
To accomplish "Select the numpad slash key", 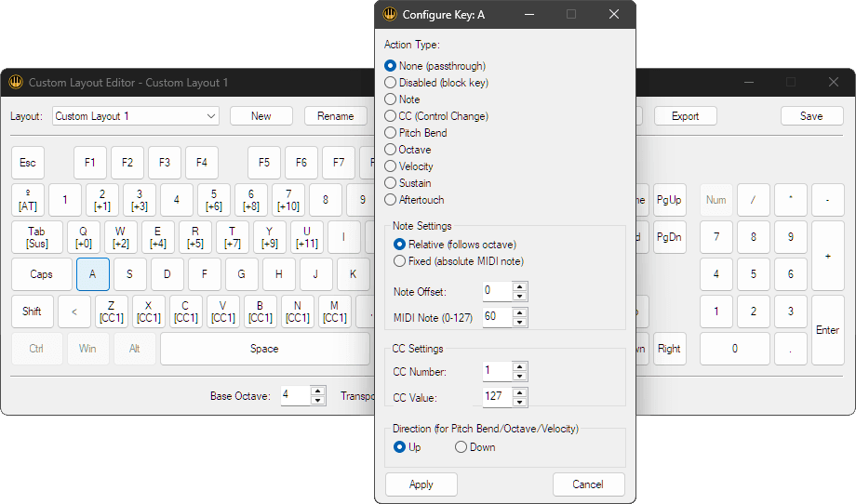I will [754, 200].
